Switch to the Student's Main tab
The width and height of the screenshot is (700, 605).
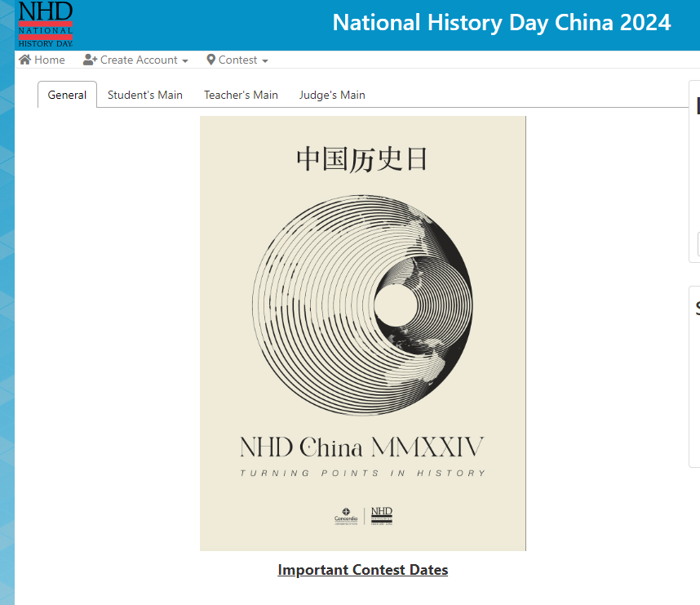145,95
